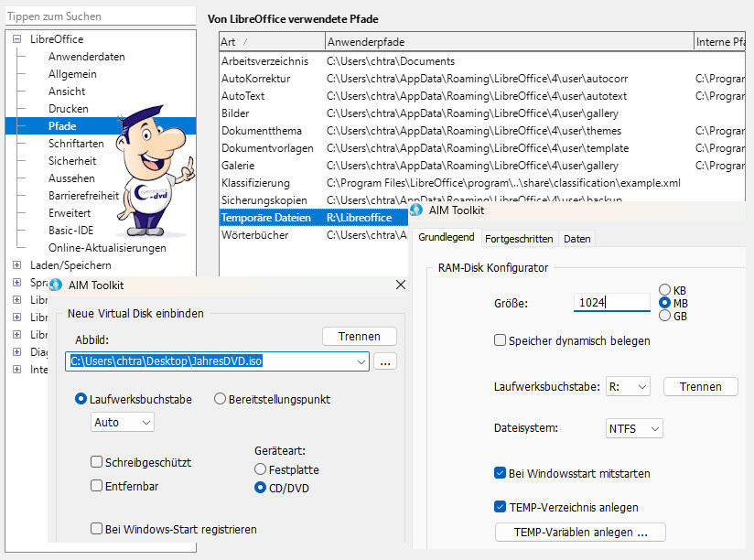Select the AutoText path row

[482, 96]
